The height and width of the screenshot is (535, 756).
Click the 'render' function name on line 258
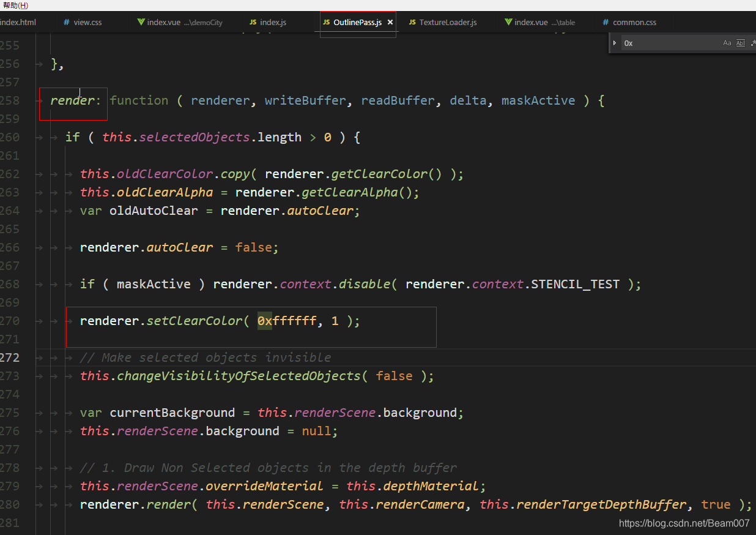click(x=72, y=100)
